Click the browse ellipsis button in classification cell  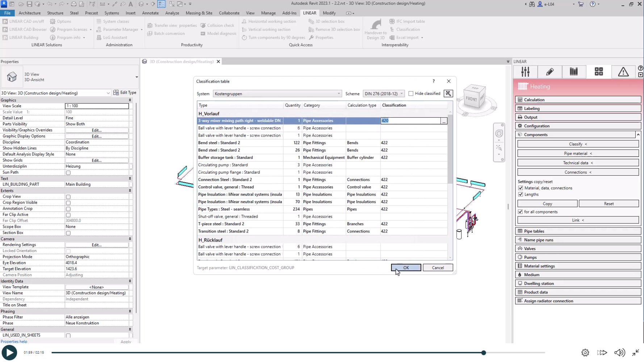[444, 121]
